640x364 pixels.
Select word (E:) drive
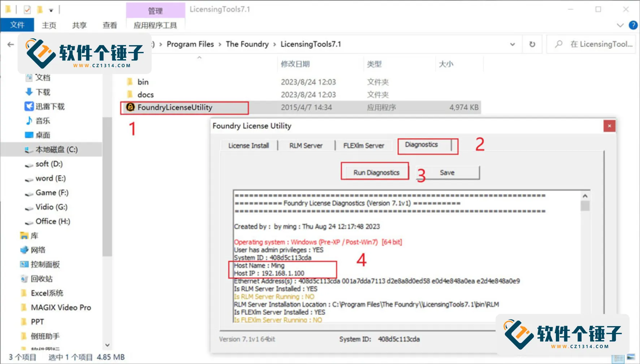pos(50,178)
